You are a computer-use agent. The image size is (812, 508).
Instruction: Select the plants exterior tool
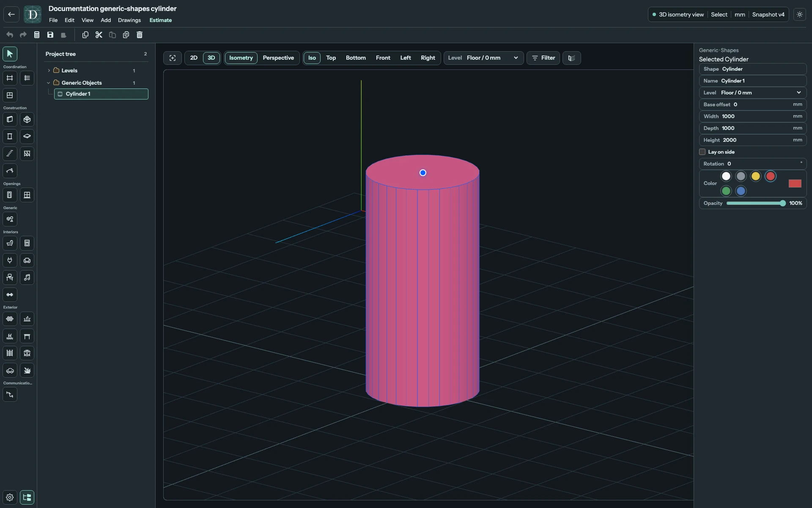pos(27,370)
